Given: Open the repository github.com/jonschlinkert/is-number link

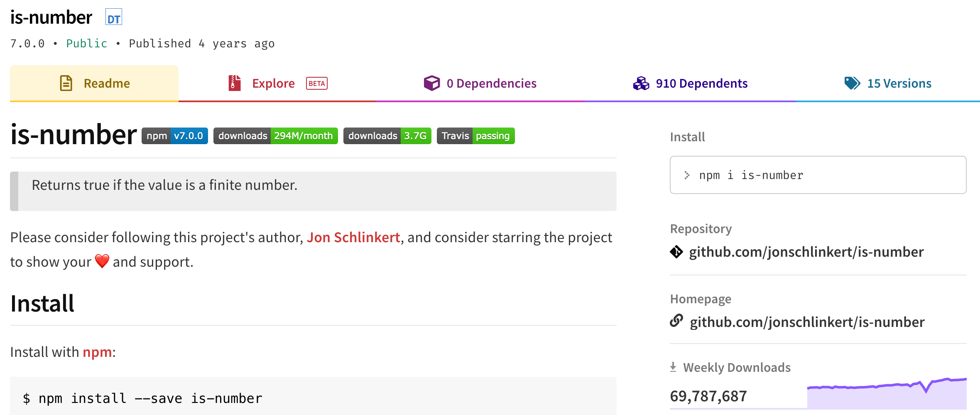Looking at the screenshot, I should click(x=806, y=252).
